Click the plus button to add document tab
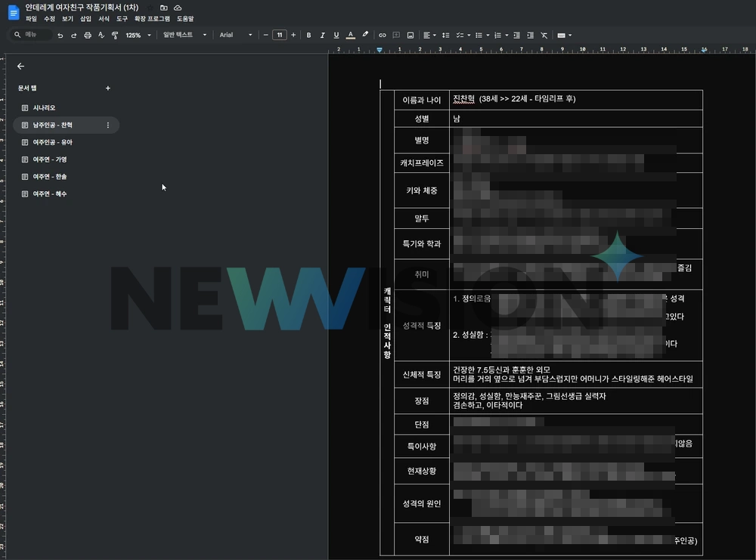The height and width of the screenshot is (560, 756). click(x=107, y=88)
